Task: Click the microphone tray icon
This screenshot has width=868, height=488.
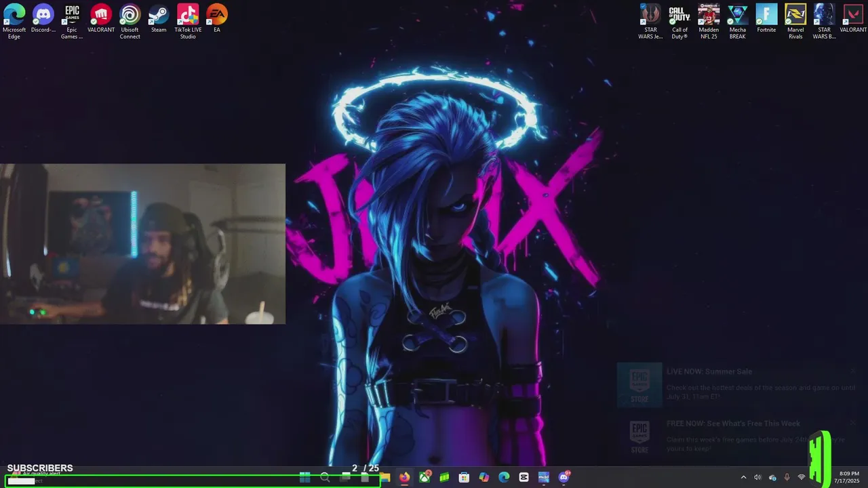Action: [x=787, y=478]
